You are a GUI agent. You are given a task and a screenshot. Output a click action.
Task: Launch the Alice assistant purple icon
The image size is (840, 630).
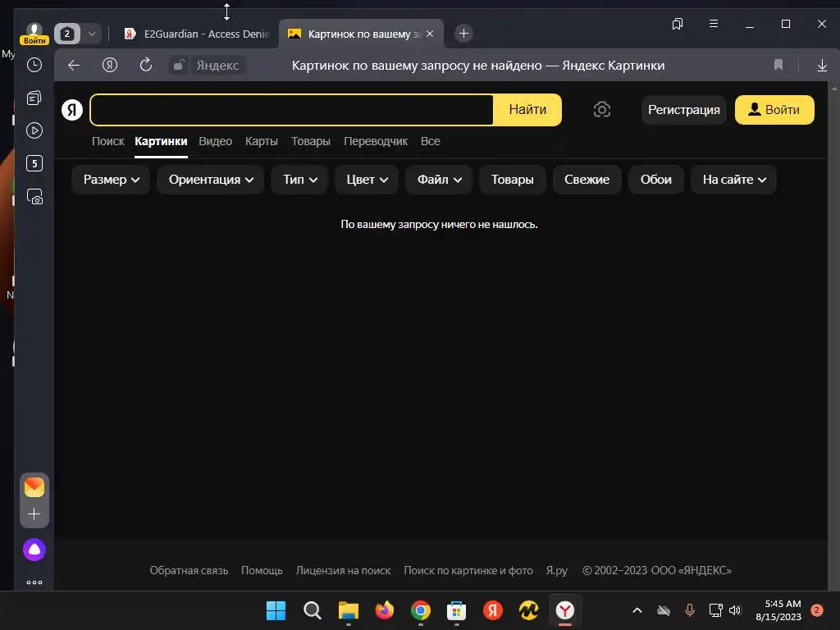pos(34,550)
